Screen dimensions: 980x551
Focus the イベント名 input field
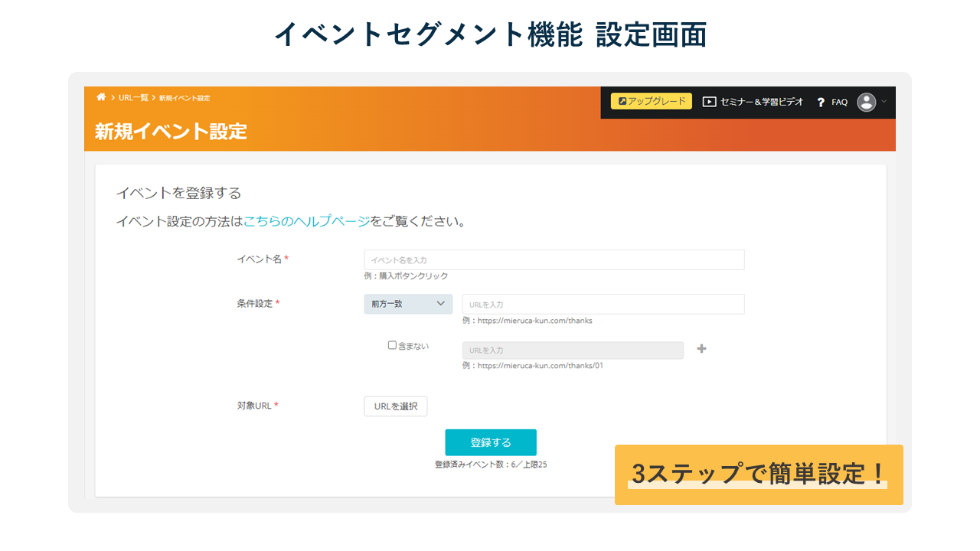click(554, 259)
